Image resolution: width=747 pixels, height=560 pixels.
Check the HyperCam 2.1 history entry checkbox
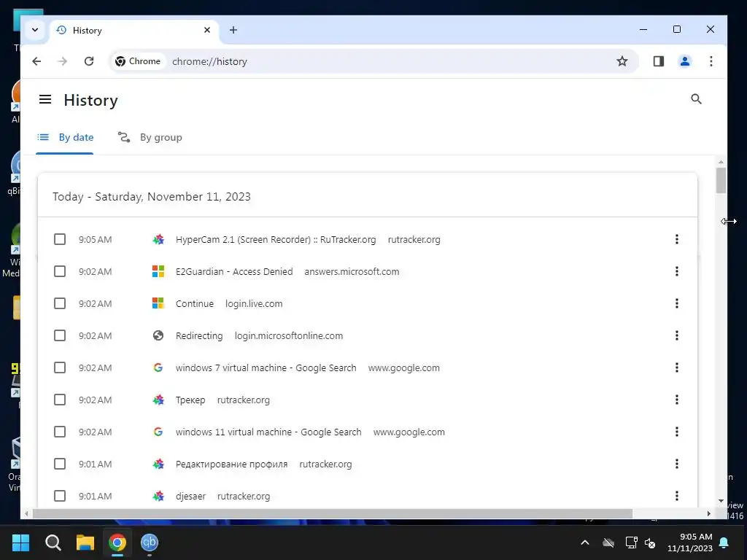tap(60, 239)
